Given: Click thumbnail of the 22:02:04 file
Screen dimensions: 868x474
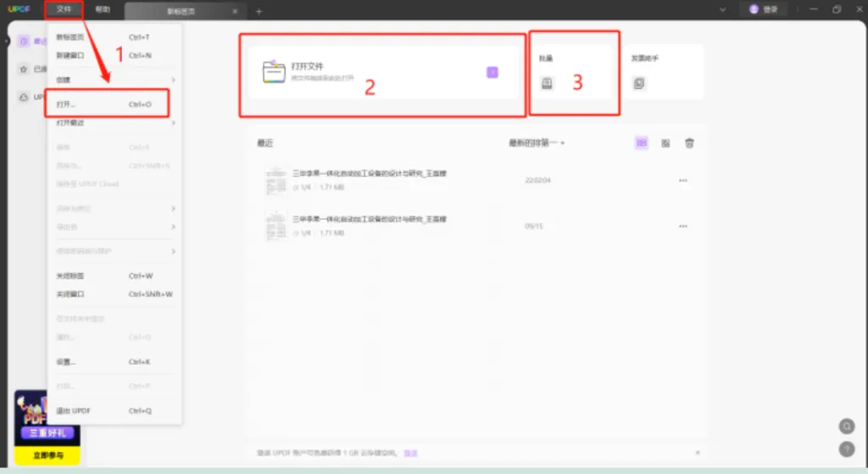Looking at the screenshot, I should [275, 180].
